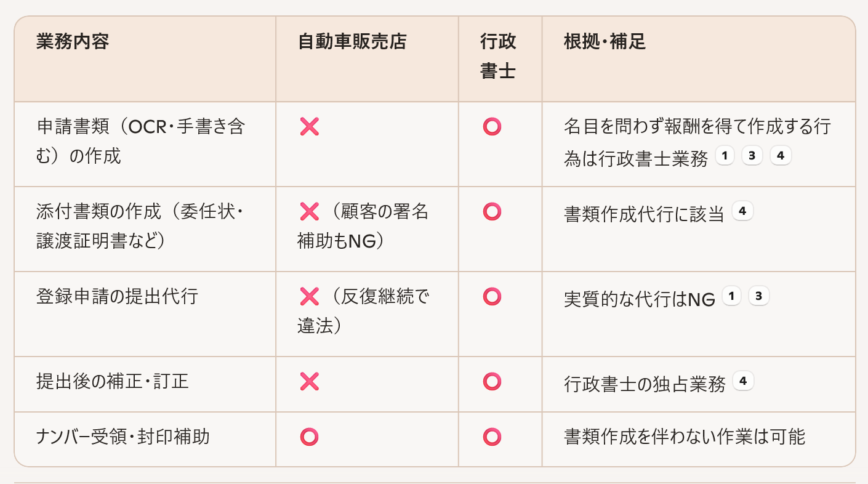The height and width of the screenshot is (484, 868).
Task: Click 自動車販売店 circle icon in ナンバー受領 row
Action: (x=309, y=437)
